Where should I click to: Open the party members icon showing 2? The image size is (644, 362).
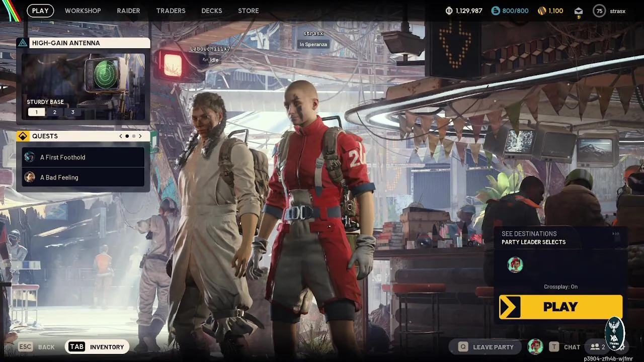pyautogui.click(x=598, y=347)
